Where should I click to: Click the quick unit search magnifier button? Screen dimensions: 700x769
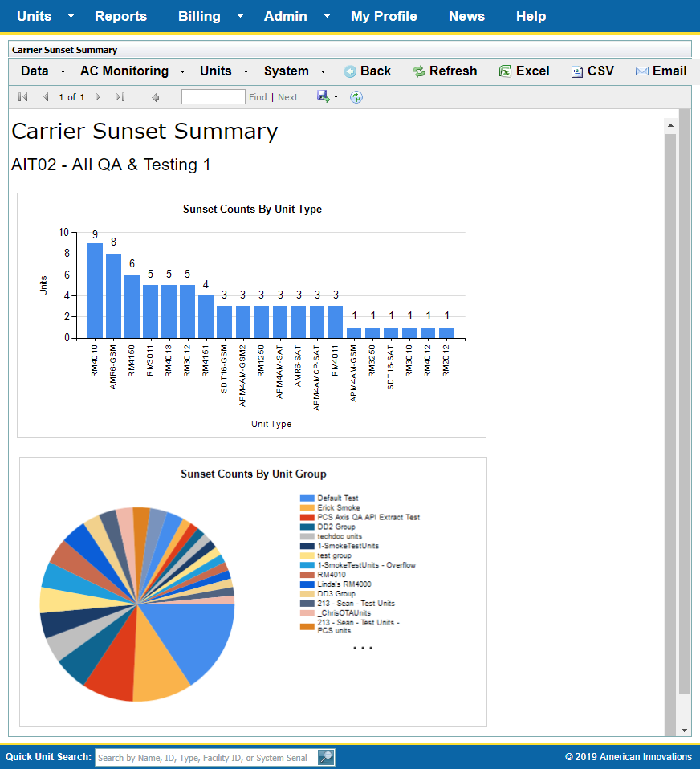pyautogui.click(x=326, y=757)
